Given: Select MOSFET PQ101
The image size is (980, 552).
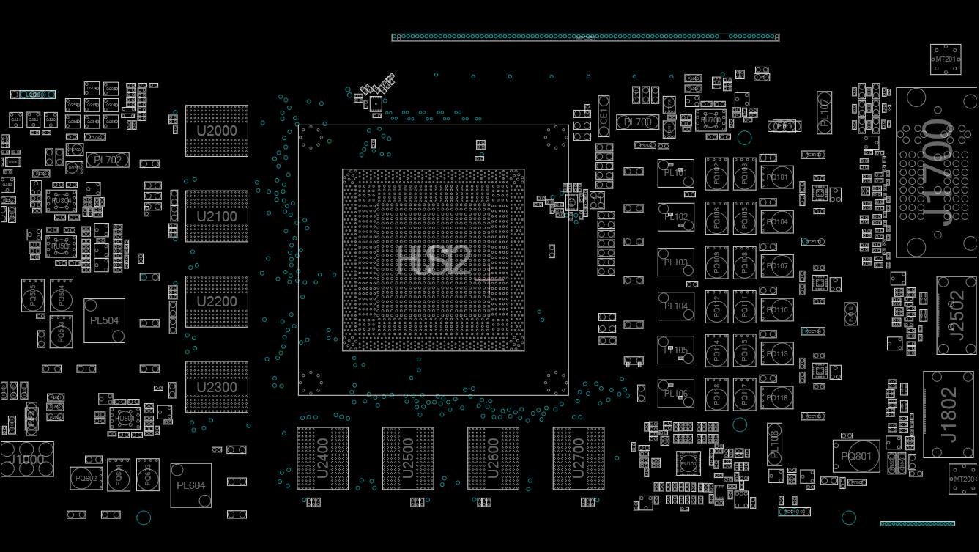Looking at the screenshot, I should (777, 177).
